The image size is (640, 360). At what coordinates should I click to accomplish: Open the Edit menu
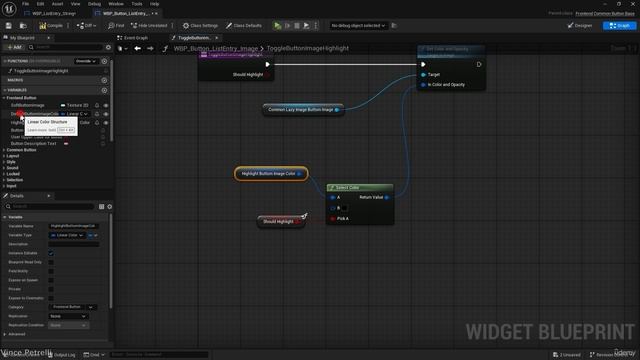pyautogui.click(x=40, y=4)
